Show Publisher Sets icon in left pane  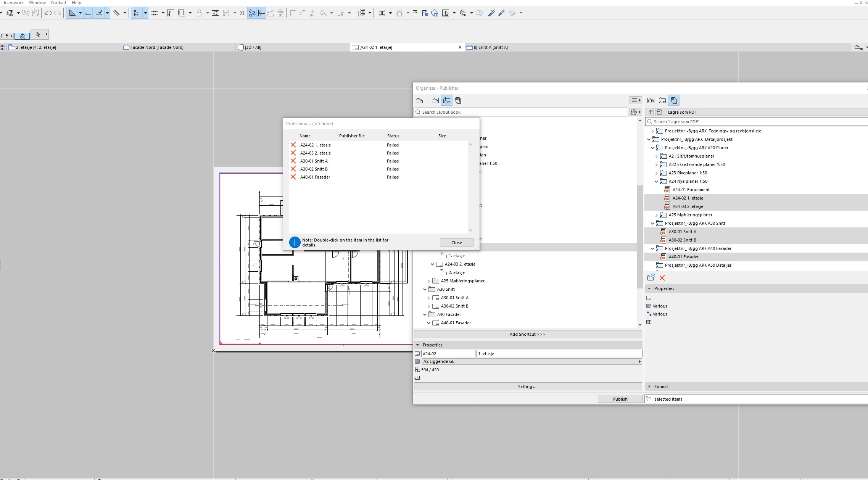(458, 100)
